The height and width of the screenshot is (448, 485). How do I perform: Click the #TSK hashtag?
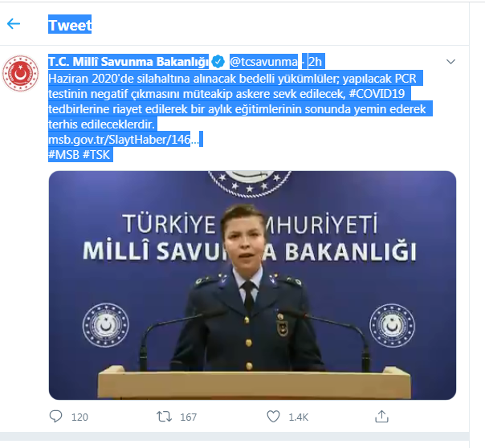click(96, 156)
